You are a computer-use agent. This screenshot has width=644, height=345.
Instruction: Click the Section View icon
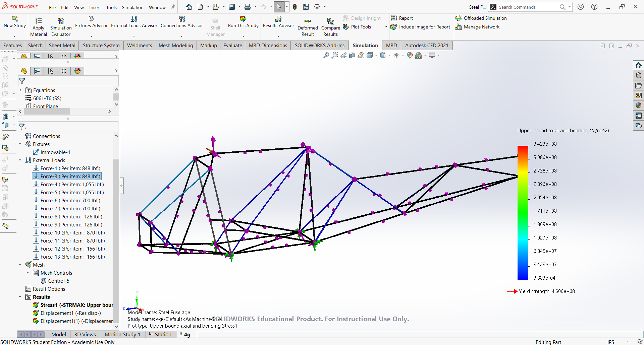click(352, 56)
